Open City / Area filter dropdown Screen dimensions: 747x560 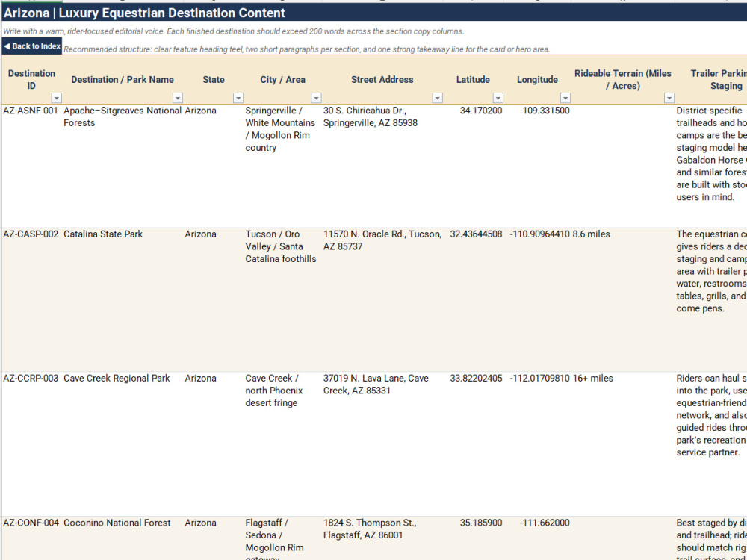pos(316,98)
